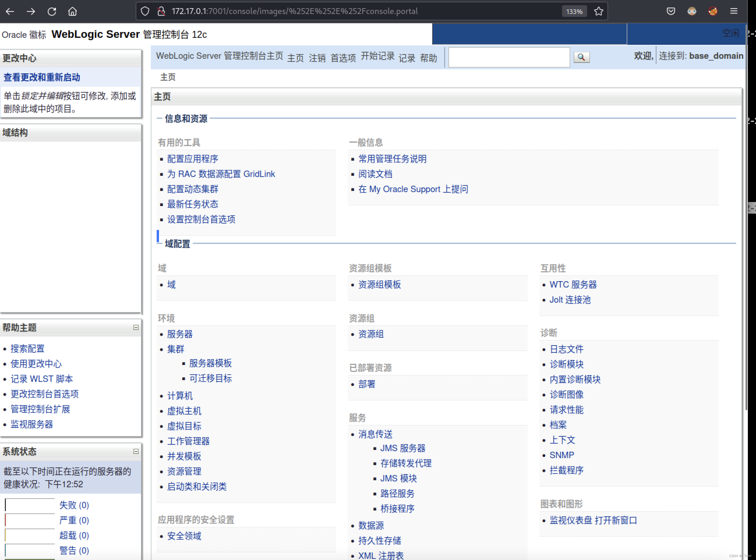Open the browser hamburger menu icon
Viewport: 756px width, 560px height.
point(734,11)
